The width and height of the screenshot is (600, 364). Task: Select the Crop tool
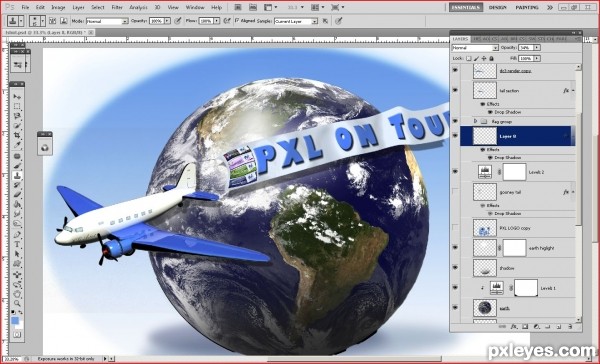tap(17, 135)
